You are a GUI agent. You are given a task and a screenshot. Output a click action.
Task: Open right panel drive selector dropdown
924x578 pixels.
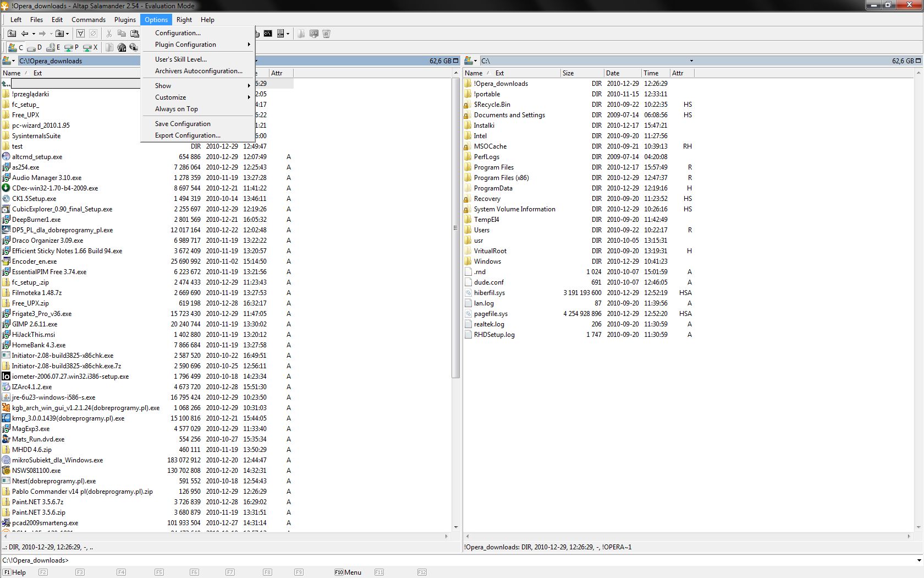click(x=471, y=61)
